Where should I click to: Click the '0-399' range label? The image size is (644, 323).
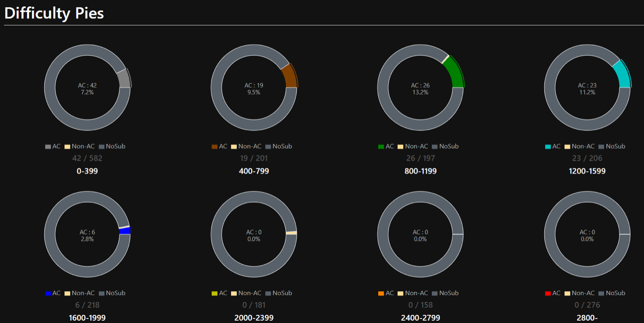point(87,171)
